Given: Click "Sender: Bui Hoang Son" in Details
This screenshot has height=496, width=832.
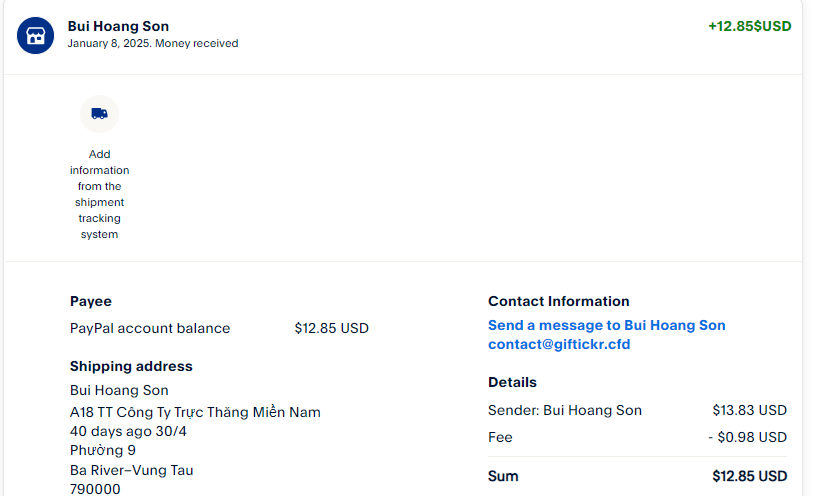Looking at the screenshot, I should tap(565, 410).
